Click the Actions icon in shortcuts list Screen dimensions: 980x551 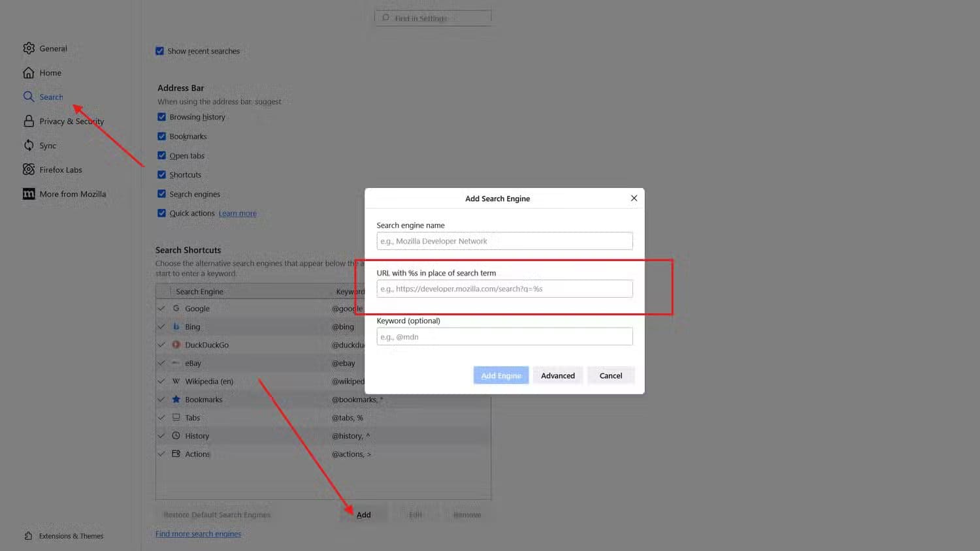pyautogui.click(x=176, y=454)
